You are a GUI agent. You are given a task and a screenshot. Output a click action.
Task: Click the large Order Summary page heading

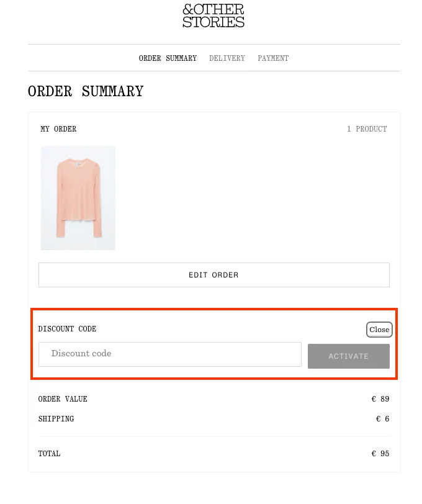click(86, 92)
